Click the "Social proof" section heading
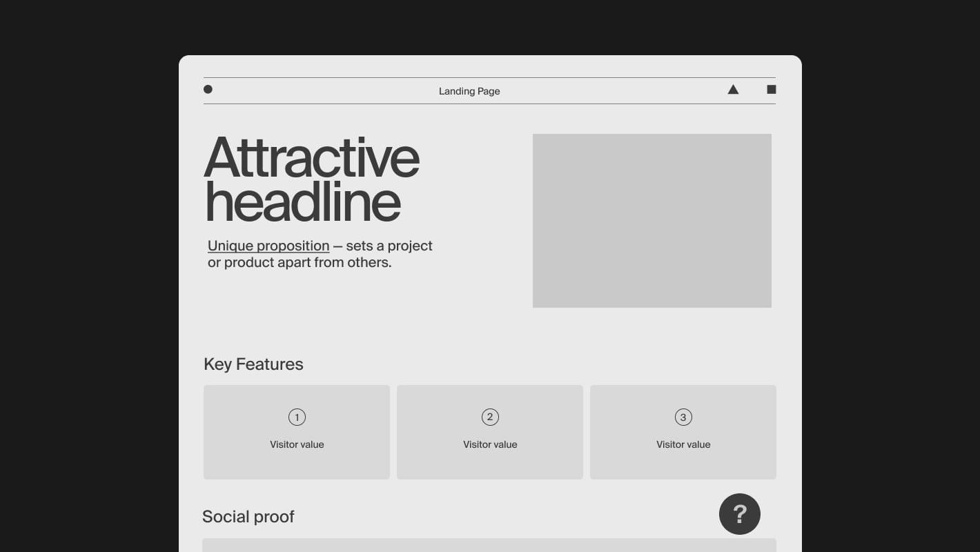The width and height of the screenshot is (980, 552). tap(248, 517)
